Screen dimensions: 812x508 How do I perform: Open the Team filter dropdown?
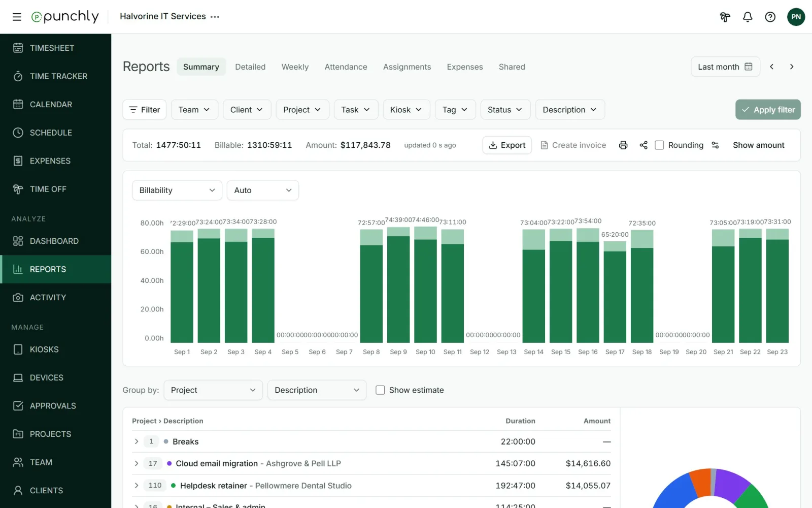pos(194,110)
